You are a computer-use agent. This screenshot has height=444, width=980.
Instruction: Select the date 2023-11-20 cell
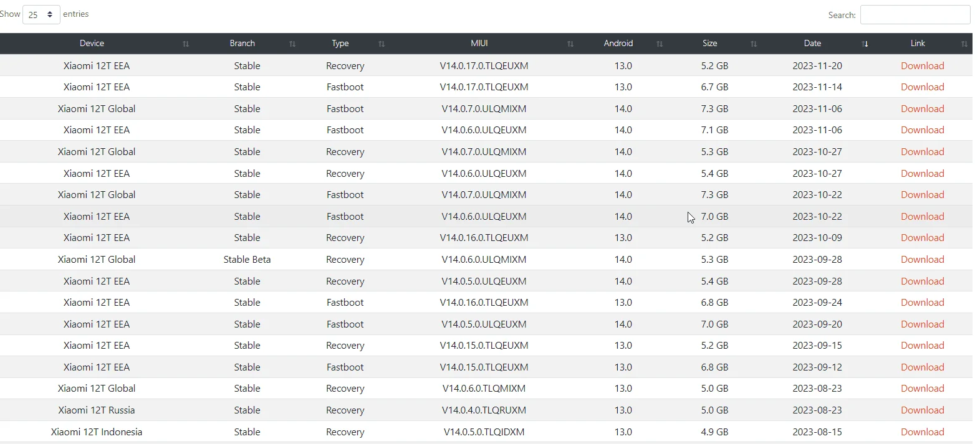click(817, 65)
